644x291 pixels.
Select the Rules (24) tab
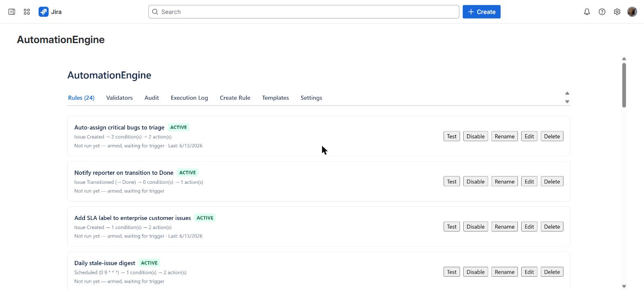[81, 98]
